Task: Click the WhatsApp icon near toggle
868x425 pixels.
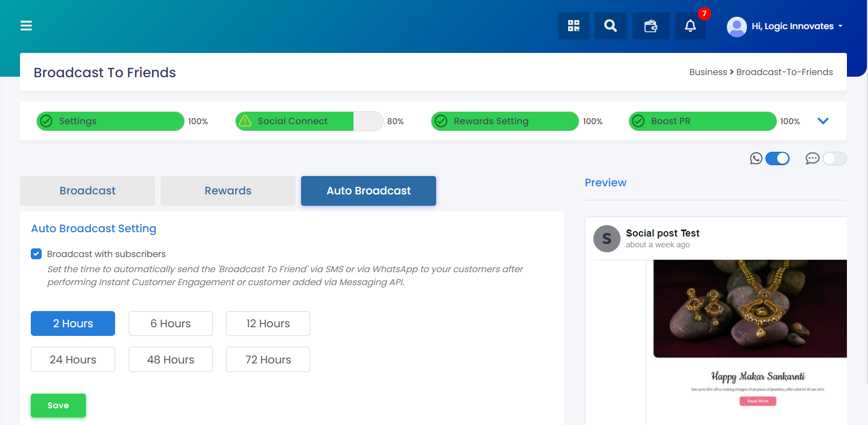Action: (756, 158)
